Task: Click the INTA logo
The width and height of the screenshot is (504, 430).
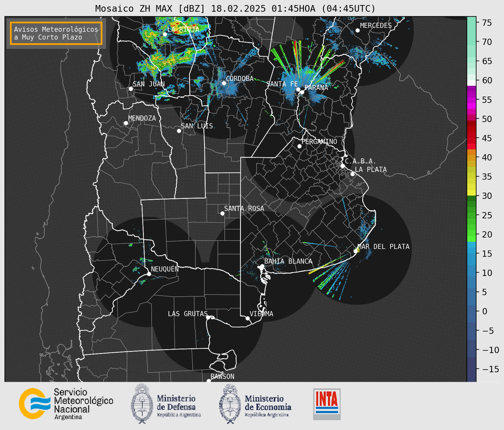Action: coord(327,404)
